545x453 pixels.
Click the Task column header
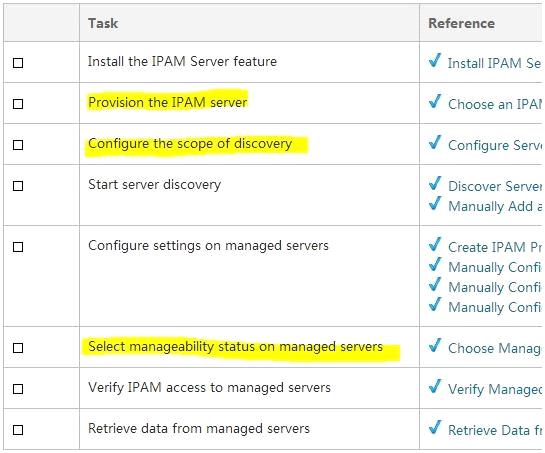[103, 23]
